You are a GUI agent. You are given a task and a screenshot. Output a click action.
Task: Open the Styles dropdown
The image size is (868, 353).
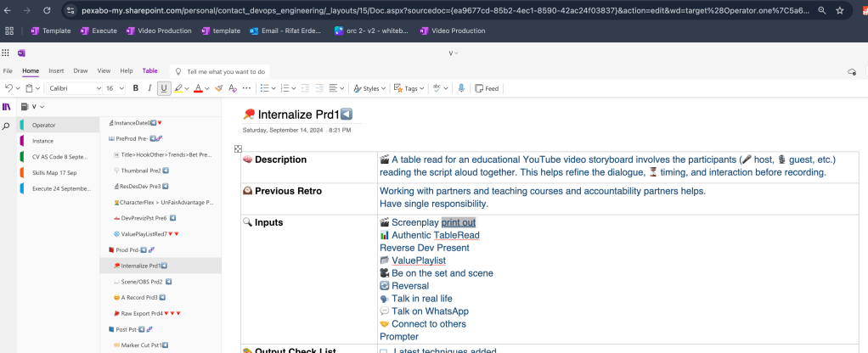369,88
